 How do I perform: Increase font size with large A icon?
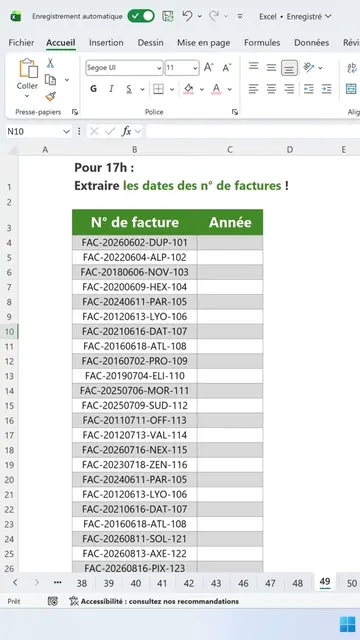[x=209, y=68]
